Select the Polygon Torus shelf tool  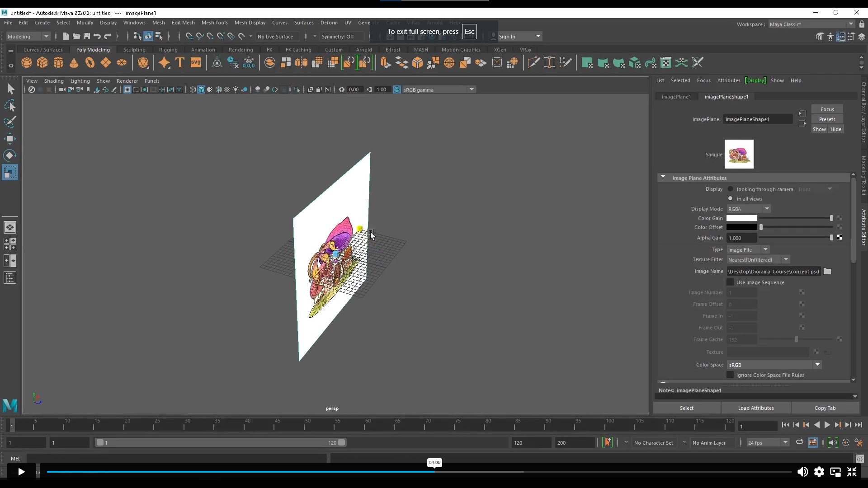89,62
